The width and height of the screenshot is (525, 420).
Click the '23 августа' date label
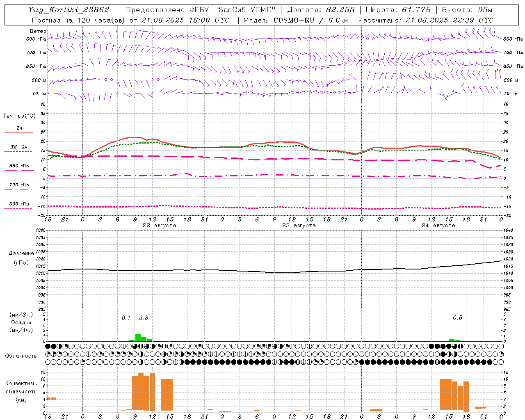click(x=299, y=226)
